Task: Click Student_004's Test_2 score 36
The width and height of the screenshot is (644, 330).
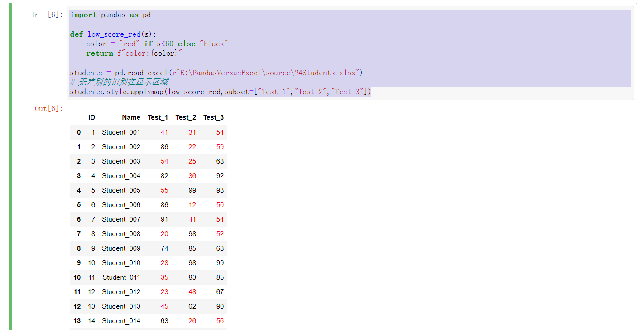Action: pos(192,176)
